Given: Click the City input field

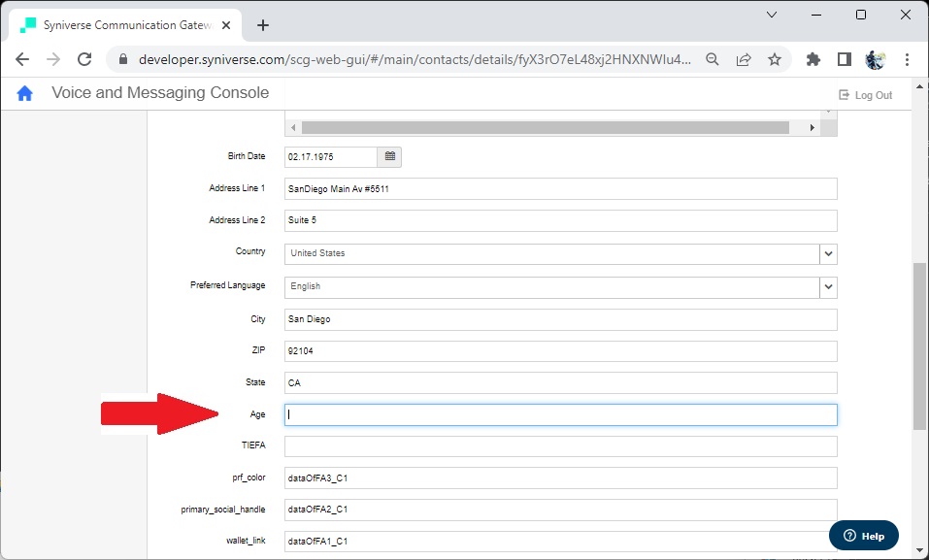Looking at the screenshot, I should click(560, 319).
